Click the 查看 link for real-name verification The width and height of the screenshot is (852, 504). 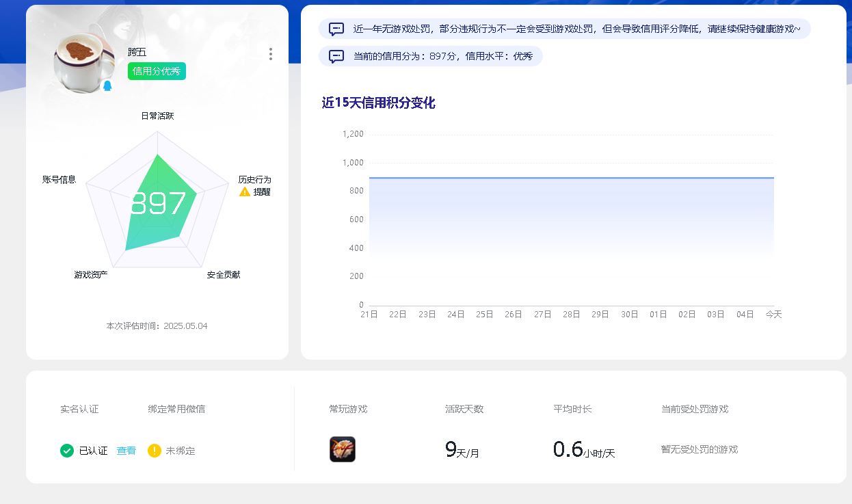[126, 451]
